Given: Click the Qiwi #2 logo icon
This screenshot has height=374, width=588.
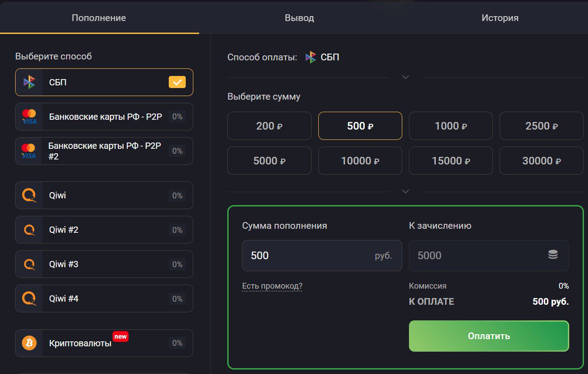Looking at the screenshot, I should coord(29,230).
